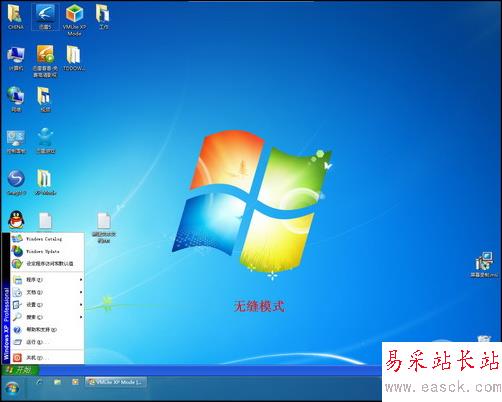This screenshot has height=402, width=502.
Task: Expand the Settings submenu arrow
Action: click(81, 305)
